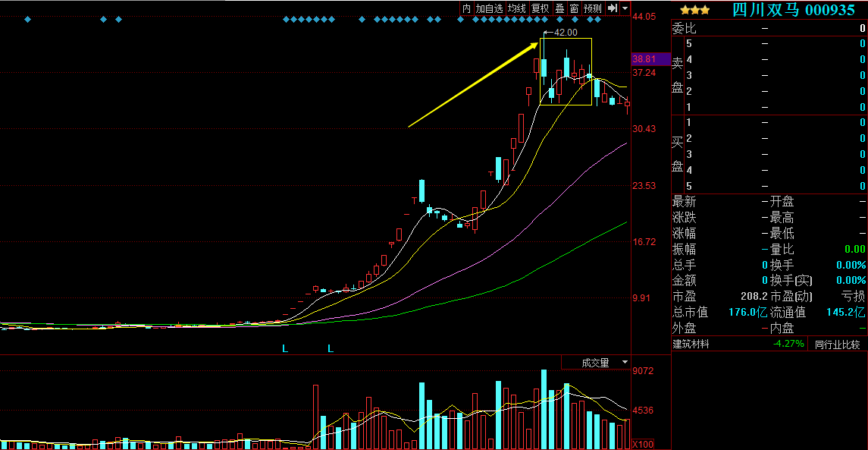Click the 建筑材料 sector link
The height and width of the screenshot is (450, 868).
691,345
